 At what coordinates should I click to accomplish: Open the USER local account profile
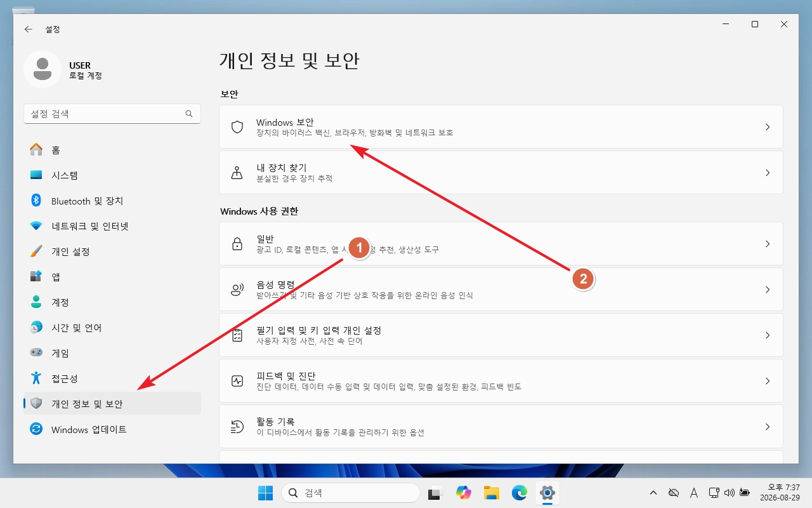[x=63, y=70]
